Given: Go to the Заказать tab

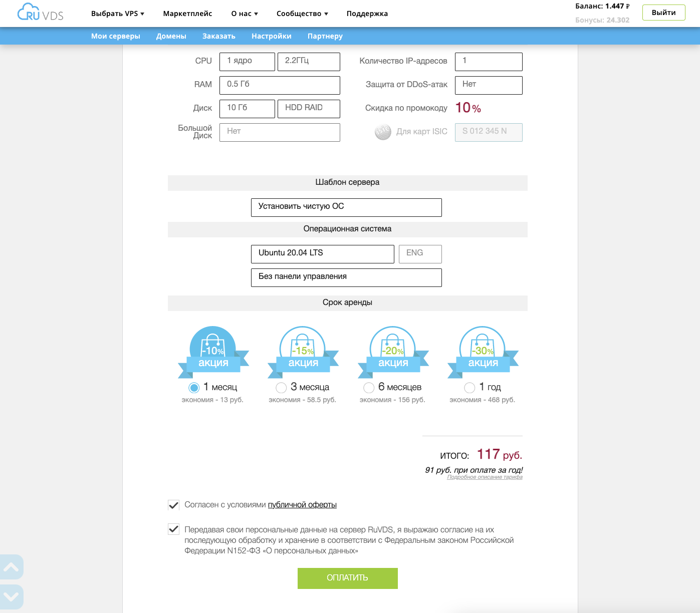Looking at the screenshot, I should tap(219, 36).
